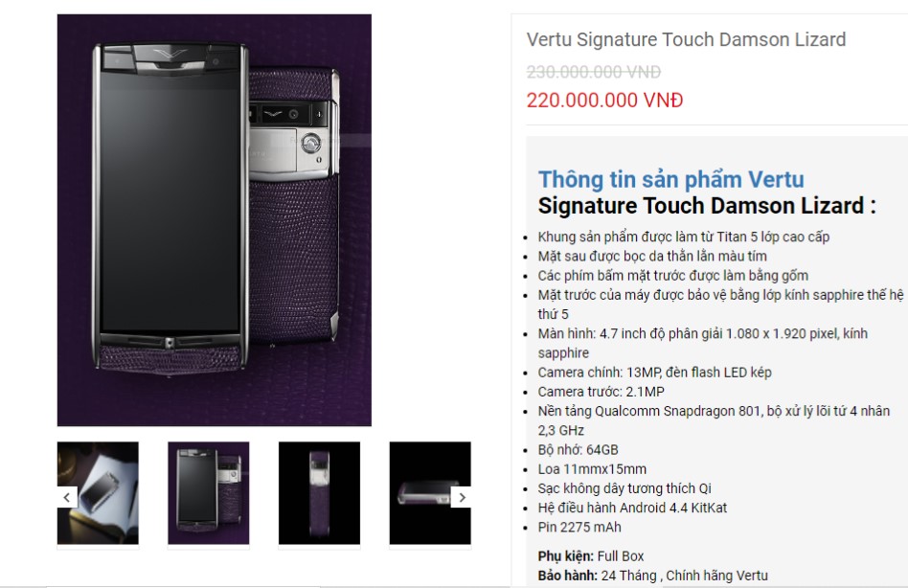Click the Khung sản phẩm Titan bullet line
Screen dimensions: 908x588
tap(683, 237)
